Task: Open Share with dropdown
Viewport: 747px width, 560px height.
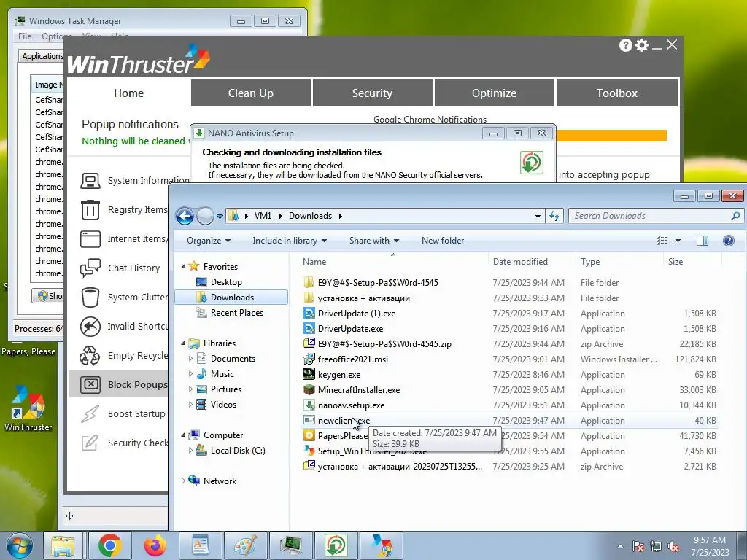Action: (374, 241)
